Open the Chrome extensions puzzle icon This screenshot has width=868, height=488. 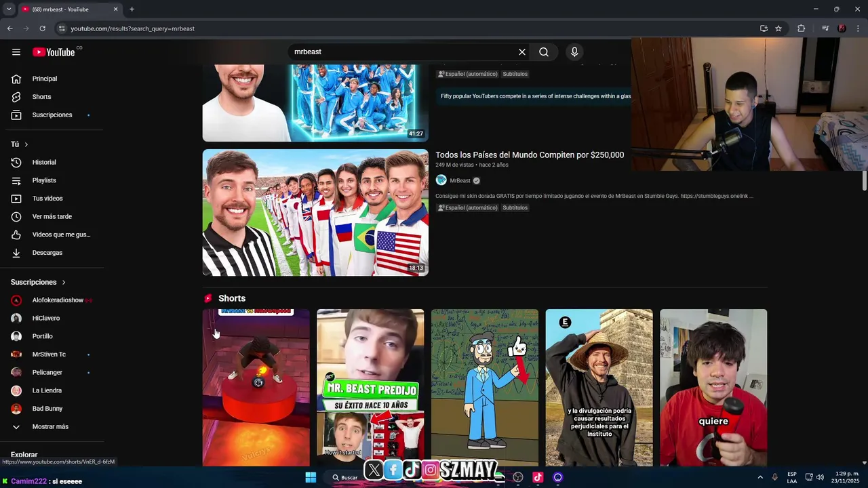click(x=802, y=28)
